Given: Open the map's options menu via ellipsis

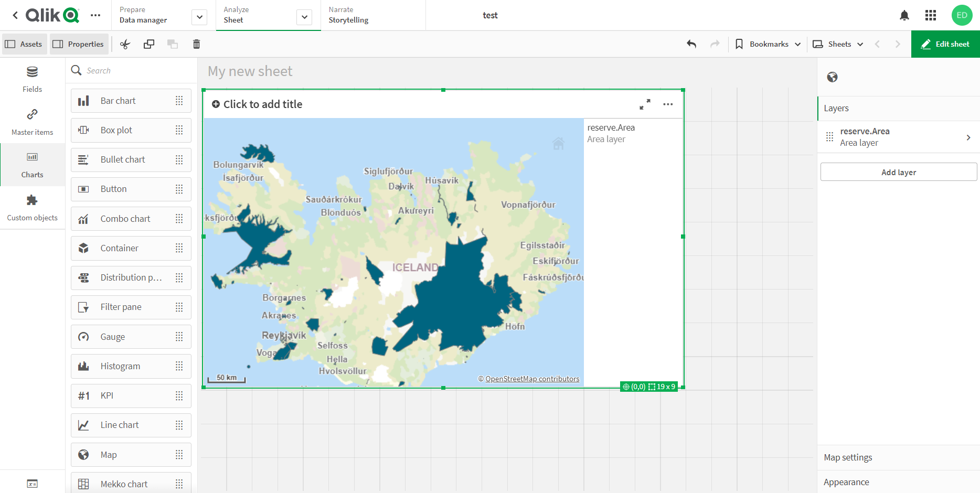Looking at the screenshot, I should click(x=668, y=104).
